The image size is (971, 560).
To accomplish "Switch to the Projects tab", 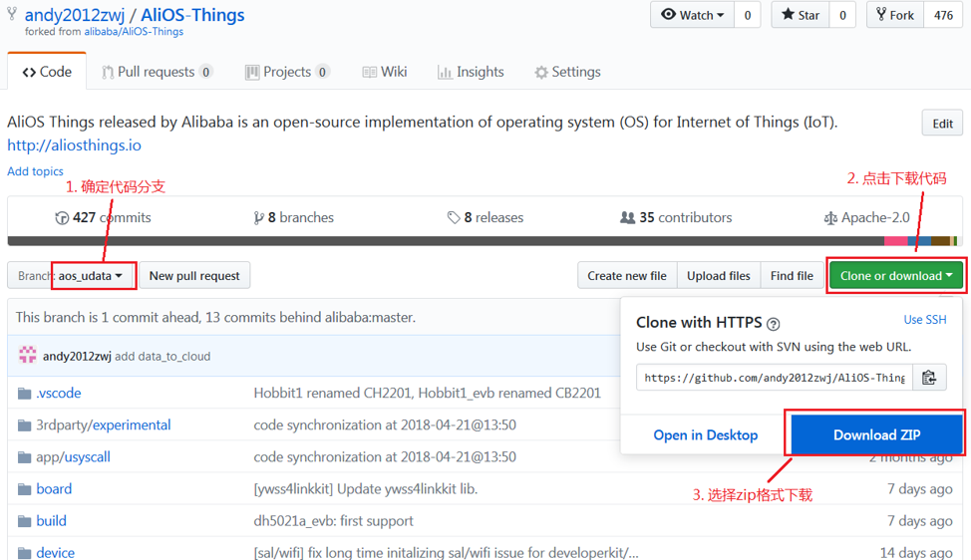I will click(287, 72).
